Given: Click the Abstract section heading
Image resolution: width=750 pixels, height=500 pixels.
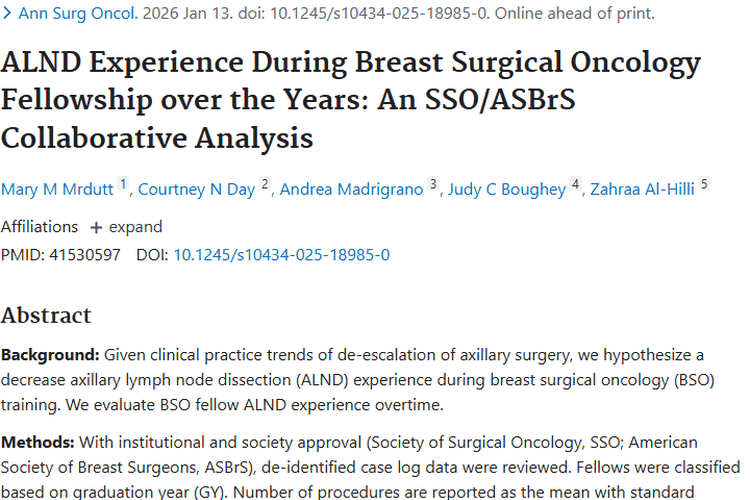Looking at the screenshot, I should (x=46, y=316).
